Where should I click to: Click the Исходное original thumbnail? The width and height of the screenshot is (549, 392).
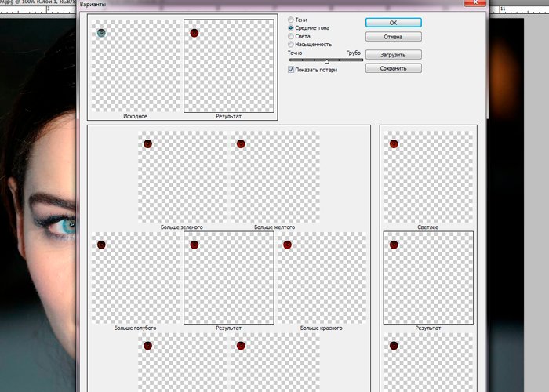(x=135, y=66)
